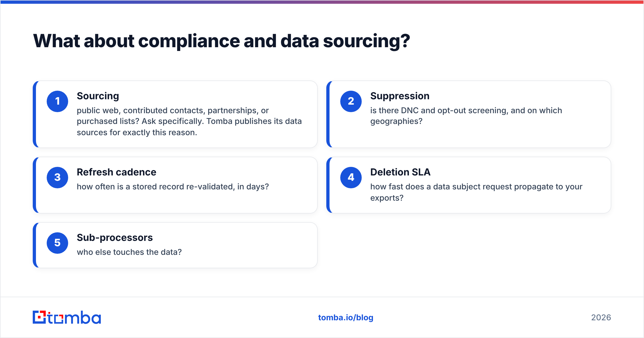
Task: Select the 'Sub-processors' card heading
Action: [115, 238]
